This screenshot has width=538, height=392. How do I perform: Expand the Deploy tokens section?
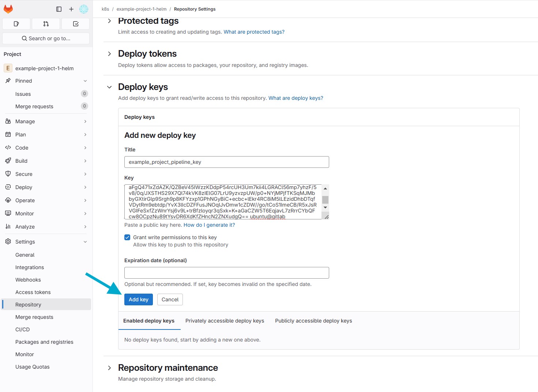(x=109, y=54)
